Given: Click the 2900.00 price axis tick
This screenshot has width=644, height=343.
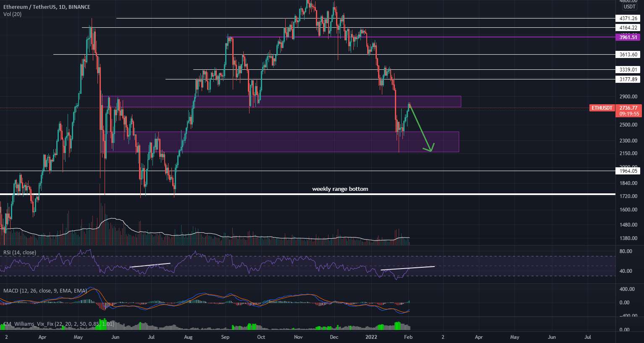Looking at the screenshot, I should coord(628,97).
